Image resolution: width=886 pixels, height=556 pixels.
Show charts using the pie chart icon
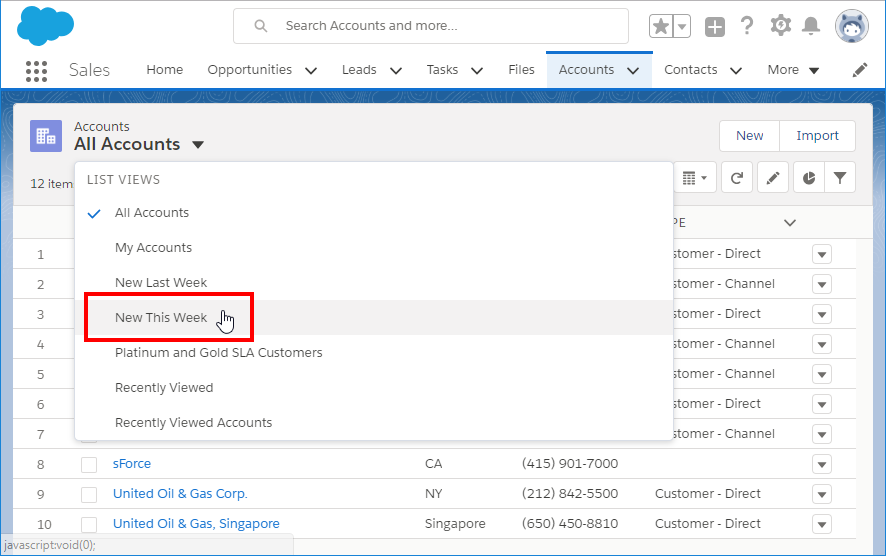pyautogui.click(x=808, y=178)
